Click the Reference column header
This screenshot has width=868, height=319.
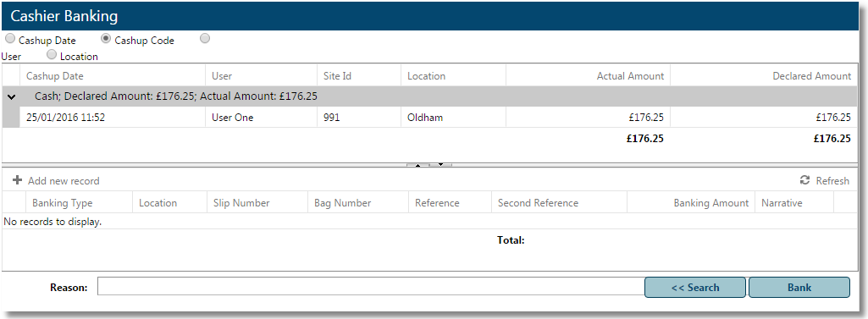(450, 203)
